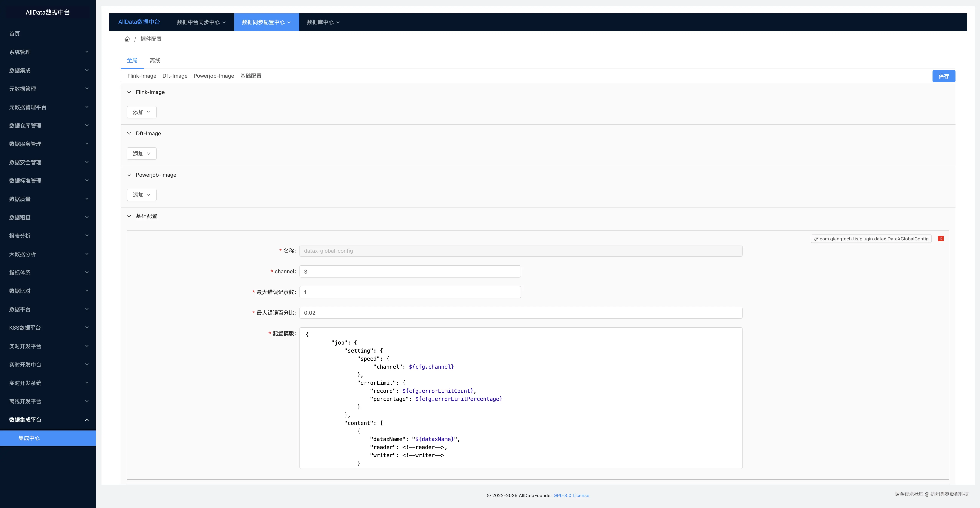
Task: Click the channel input field
Action: (x=410, y=271)
